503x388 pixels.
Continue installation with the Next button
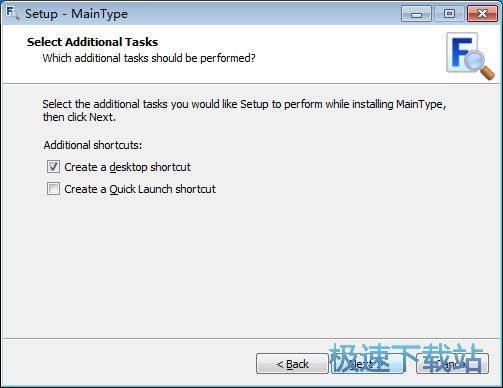[x=367, y=364]
